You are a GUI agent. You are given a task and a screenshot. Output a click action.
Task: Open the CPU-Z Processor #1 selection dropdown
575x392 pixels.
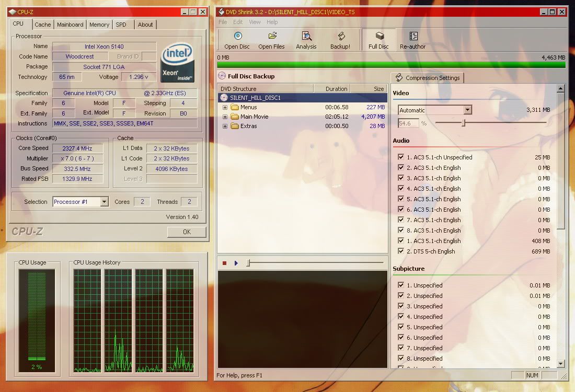[x=104, y=202]
